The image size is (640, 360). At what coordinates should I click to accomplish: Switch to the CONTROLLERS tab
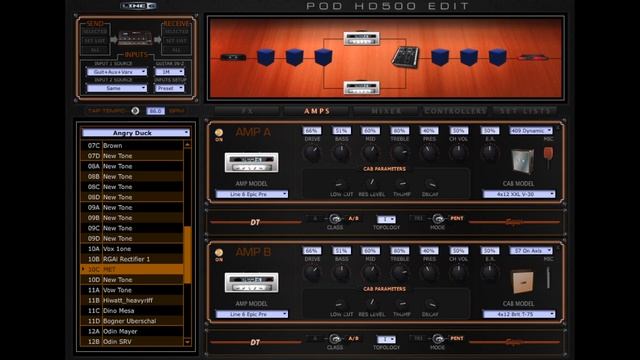[456, 111]
